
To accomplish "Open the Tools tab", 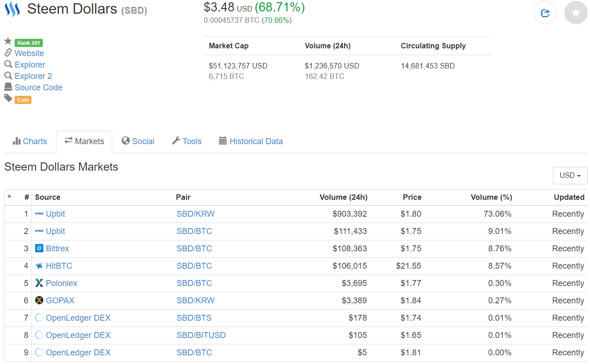I will [x=187, y=141].
